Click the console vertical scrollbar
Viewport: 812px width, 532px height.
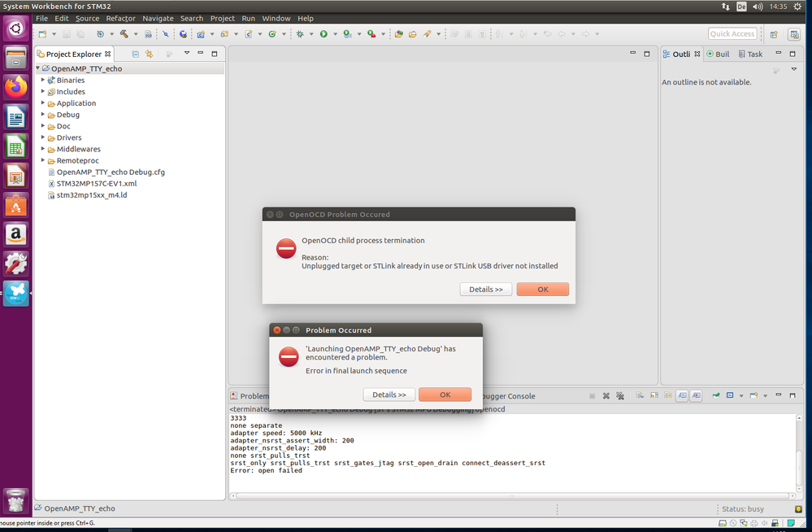tap(800, 452)
